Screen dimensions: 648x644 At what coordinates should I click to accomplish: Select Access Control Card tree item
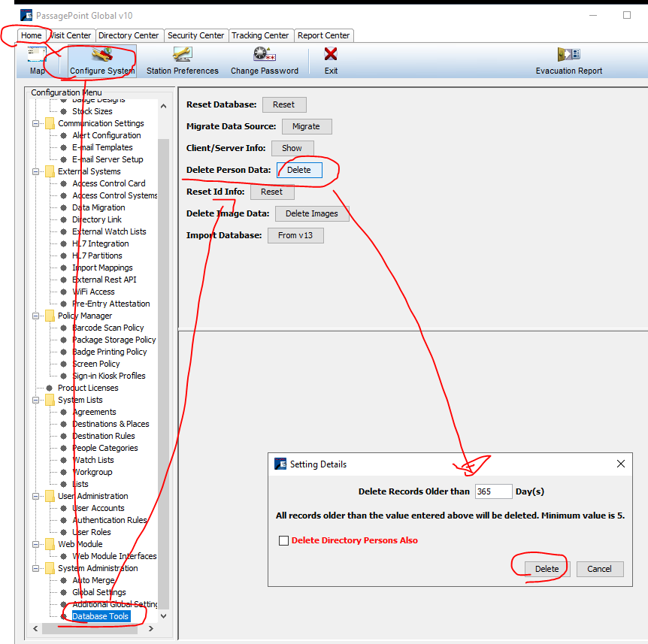109,183
